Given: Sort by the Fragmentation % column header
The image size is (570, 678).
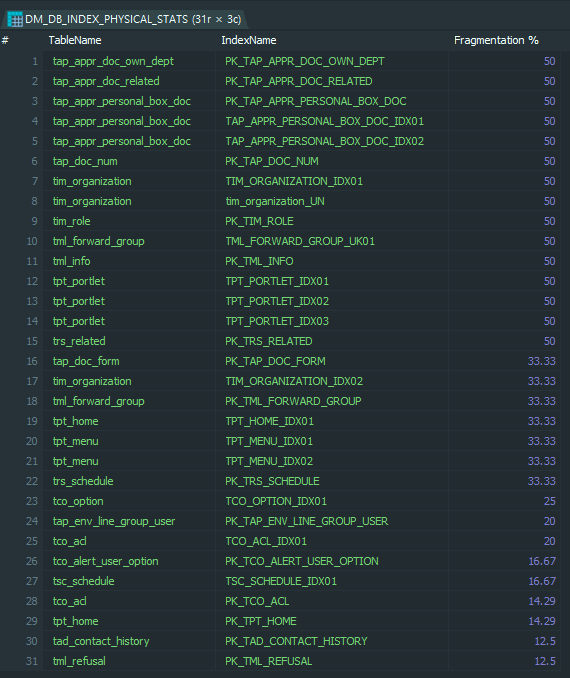Looking at the screenshot, I should (496, 40).
